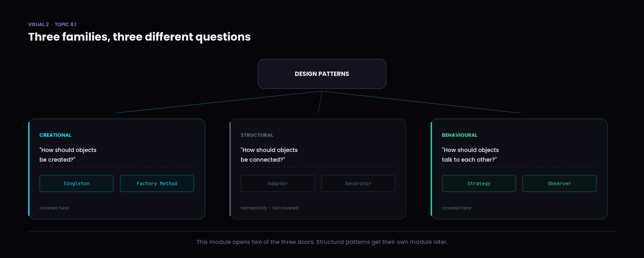The image size is (644, 258).
Task: Click the "Three families, three different questions" title
Action: tap(139, 37)
